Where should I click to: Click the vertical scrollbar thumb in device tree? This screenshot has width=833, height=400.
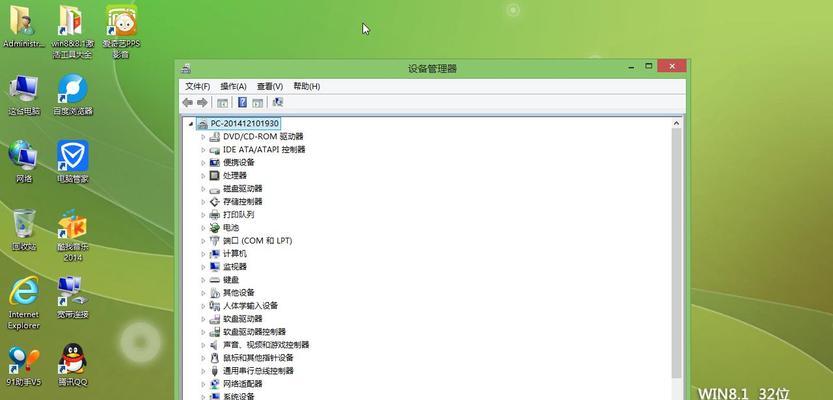676,253
